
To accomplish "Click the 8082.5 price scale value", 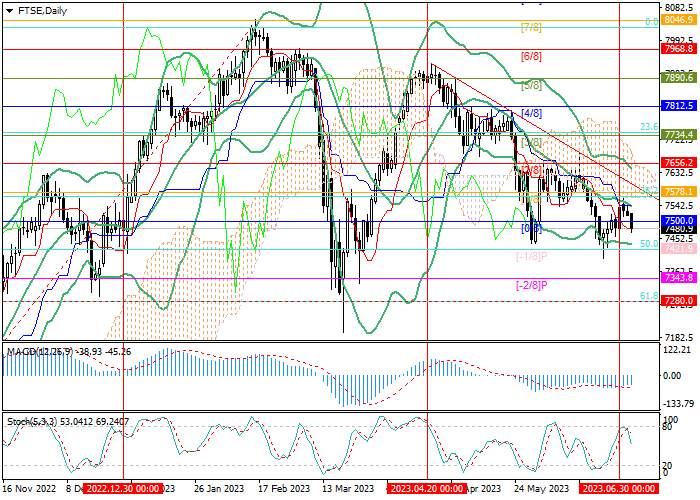I will (x=679, y=8).
